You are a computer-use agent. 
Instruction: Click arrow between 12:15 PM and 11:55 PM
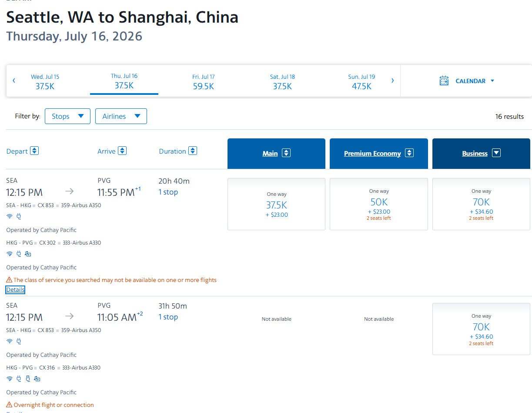70,191
